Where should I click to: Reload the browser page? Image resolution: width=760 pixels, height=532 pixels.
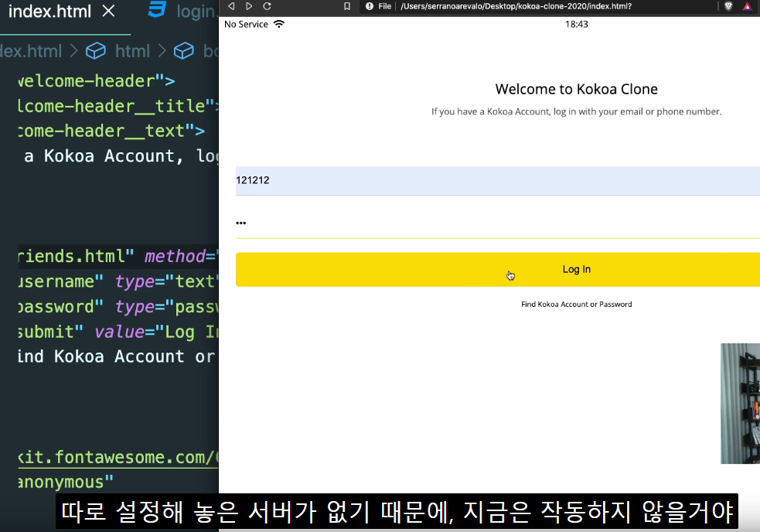(267, 6)
